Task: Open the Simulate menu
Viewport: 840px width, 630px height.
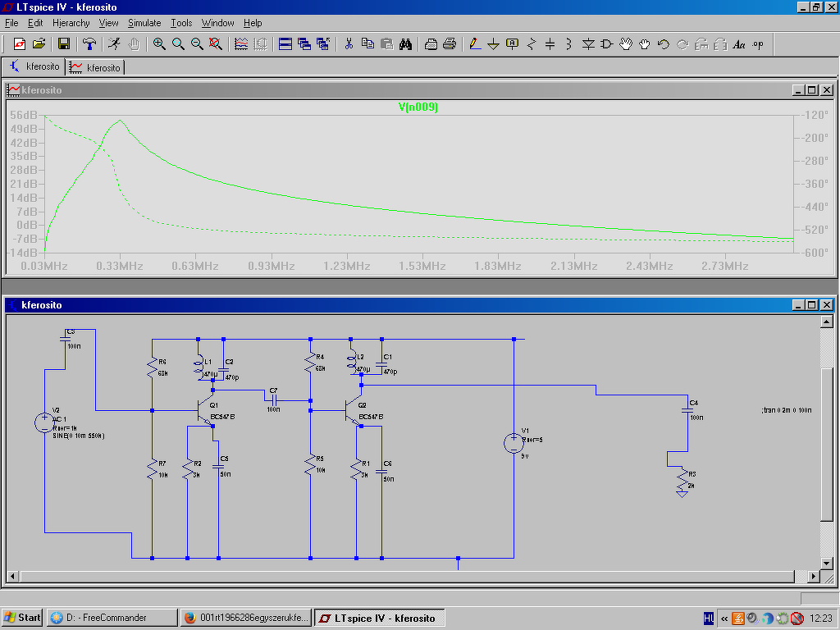Action: point(144,23)
